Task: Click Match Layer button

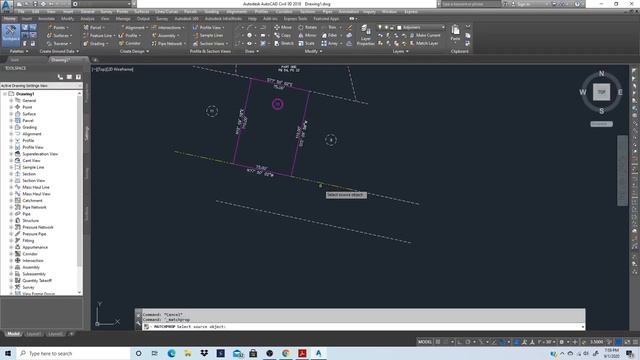Action: pyautogui.click(x=424, y=43)
